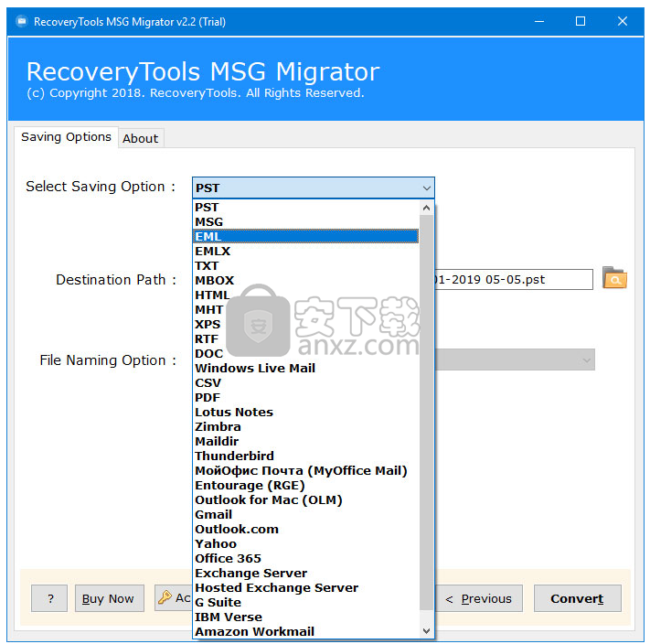Pick IBM Verse from the list
Screen dimensions: 650x644
click(x=306, y=617)
